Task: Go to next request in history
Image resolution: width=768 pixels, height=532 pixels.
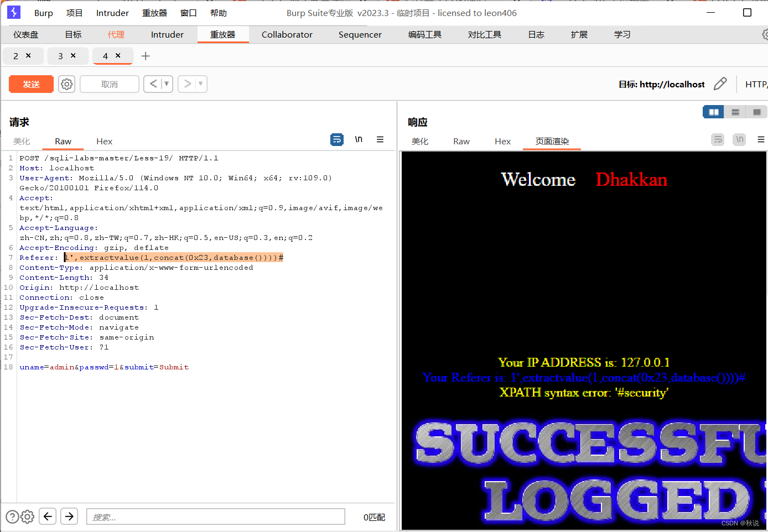Action: (188, 84)
